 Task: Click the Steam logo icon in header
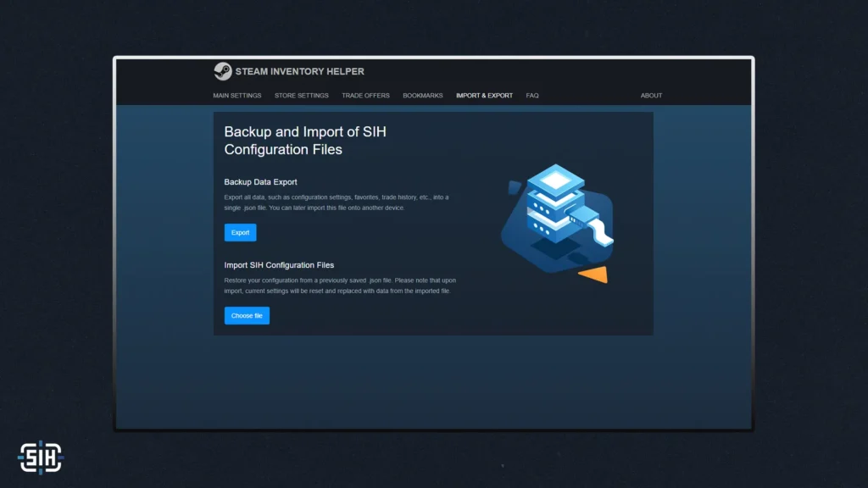tap(223, 71)
